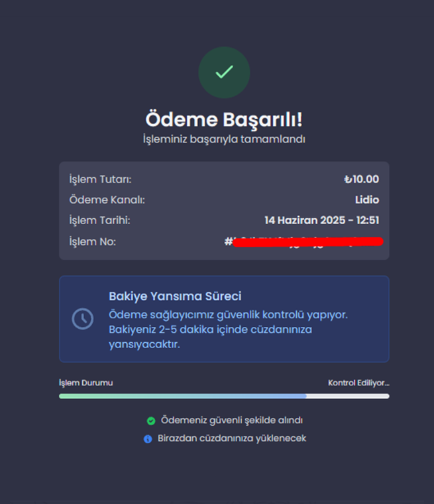The height and width of the screenshot is (504, 434).
Task: Click the Ödeme Başarılı! heading
Action: (224, 119)
